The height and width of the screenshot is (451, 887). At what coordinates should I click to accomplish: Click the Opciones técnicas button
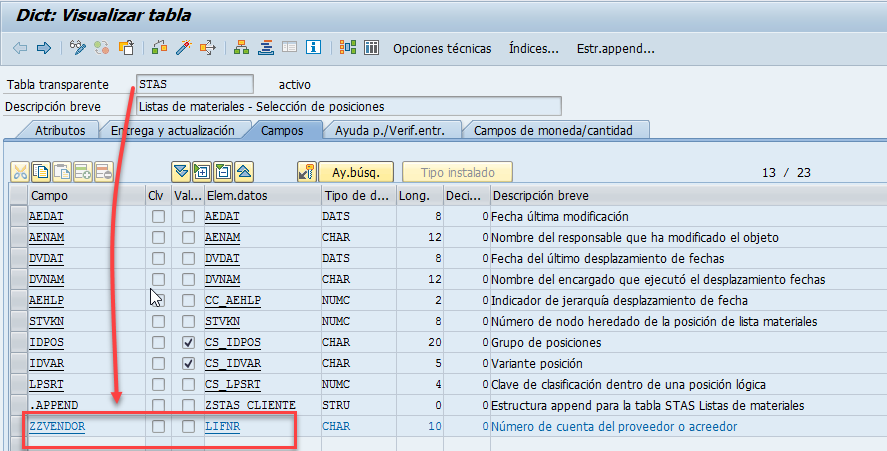pos(442,49)
